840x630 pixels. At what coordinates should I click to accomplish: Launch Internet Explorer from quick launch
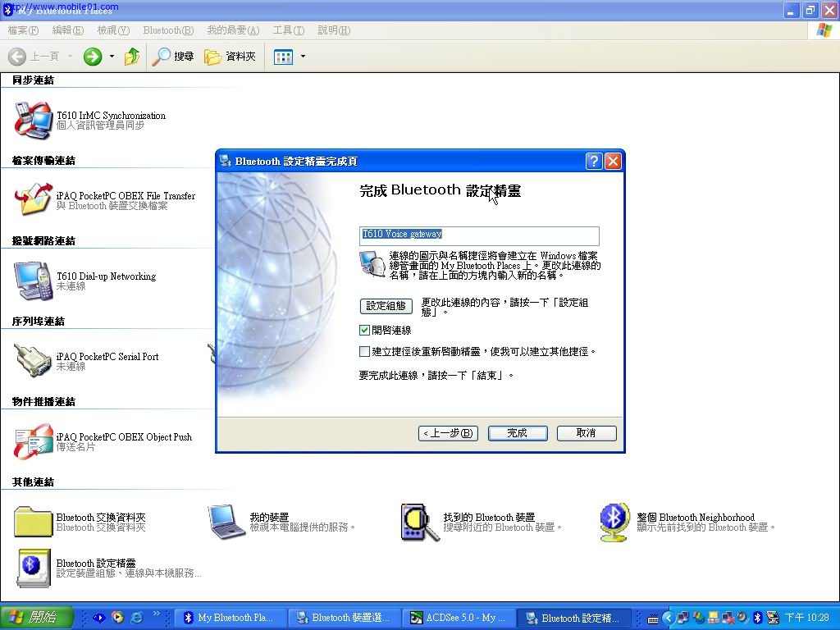click(137, 618)
